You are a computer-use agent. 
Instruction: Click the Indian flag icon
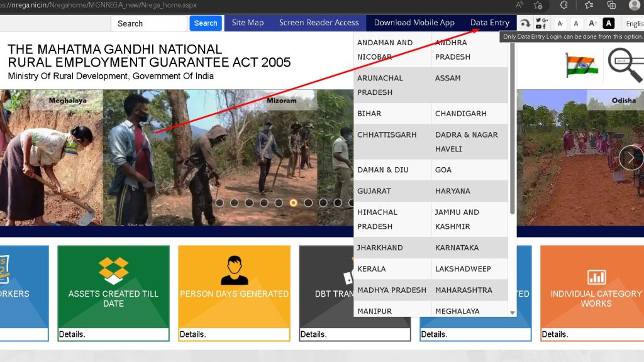(x=581, y=65)
